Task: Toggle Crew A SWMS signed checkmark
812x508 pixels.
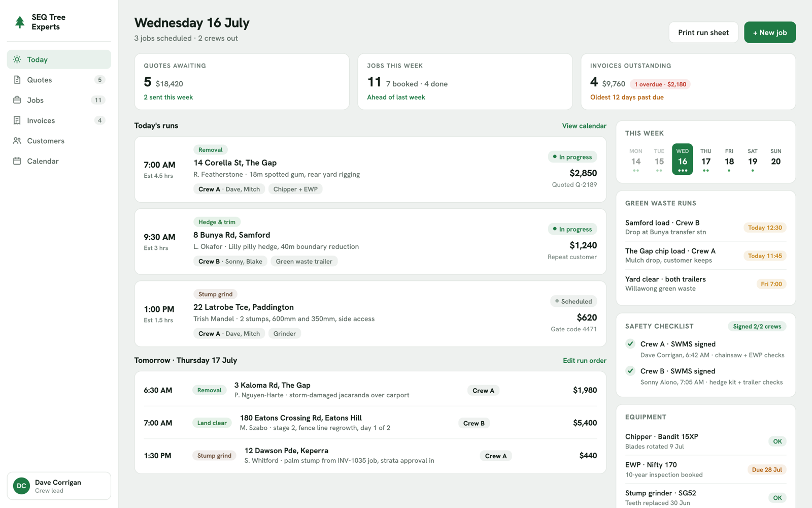Action: pyautogui.click(x=630, y=344)
